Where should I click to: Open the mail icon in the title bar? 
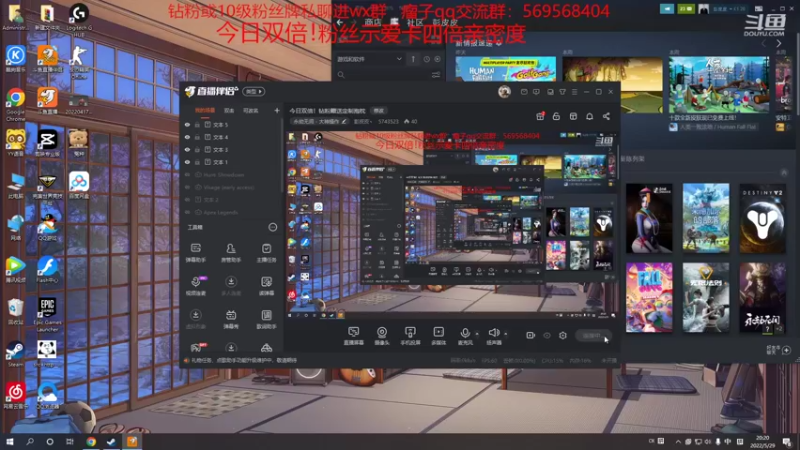524,92
